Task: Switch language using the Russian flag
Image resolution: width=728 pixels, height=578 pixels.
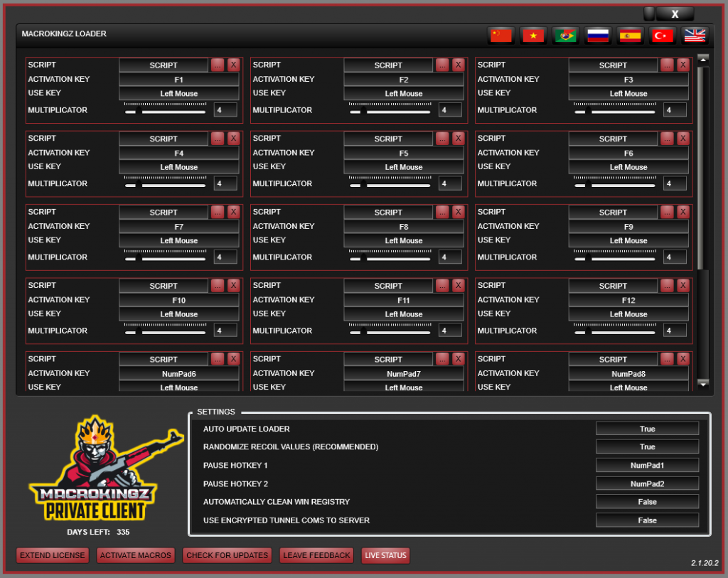Action: point(598,36)
